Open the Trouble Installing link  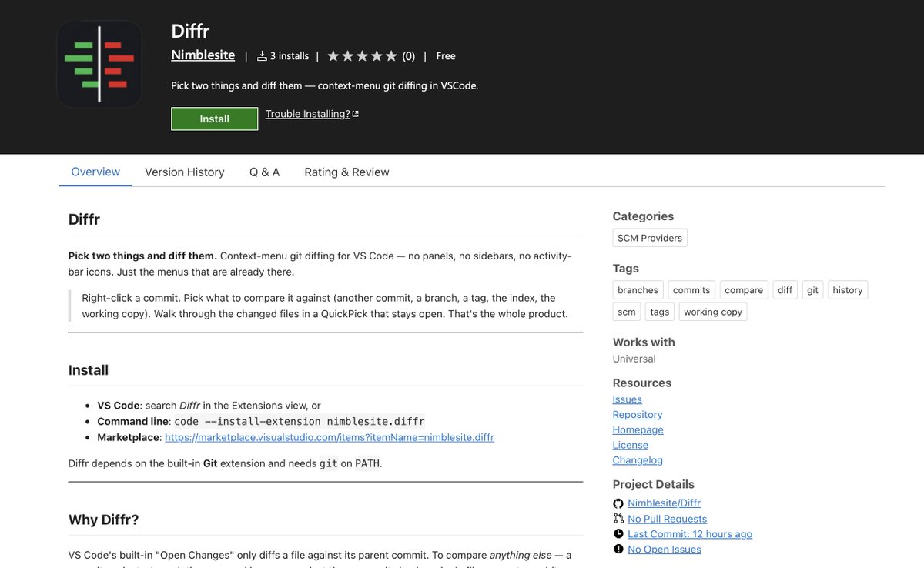(308, 114)
